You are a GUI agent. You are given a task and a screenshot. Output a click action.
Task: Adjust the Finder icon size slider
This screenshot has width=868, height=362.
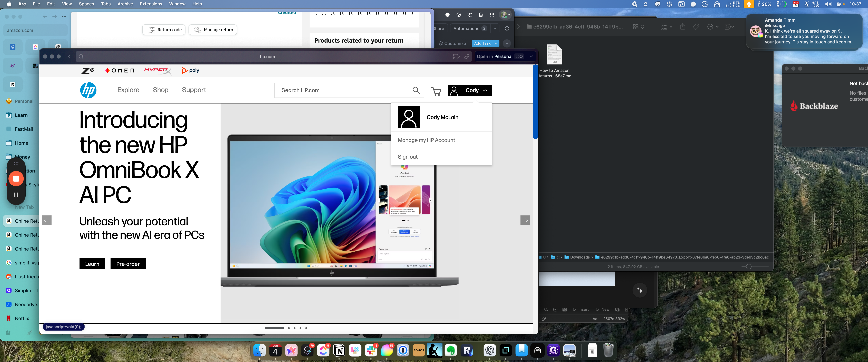[749, 267]
